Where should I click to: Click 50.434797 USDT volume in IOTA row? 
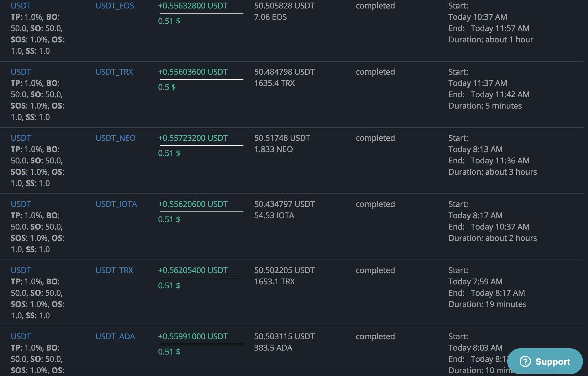[x=284, y=204]
